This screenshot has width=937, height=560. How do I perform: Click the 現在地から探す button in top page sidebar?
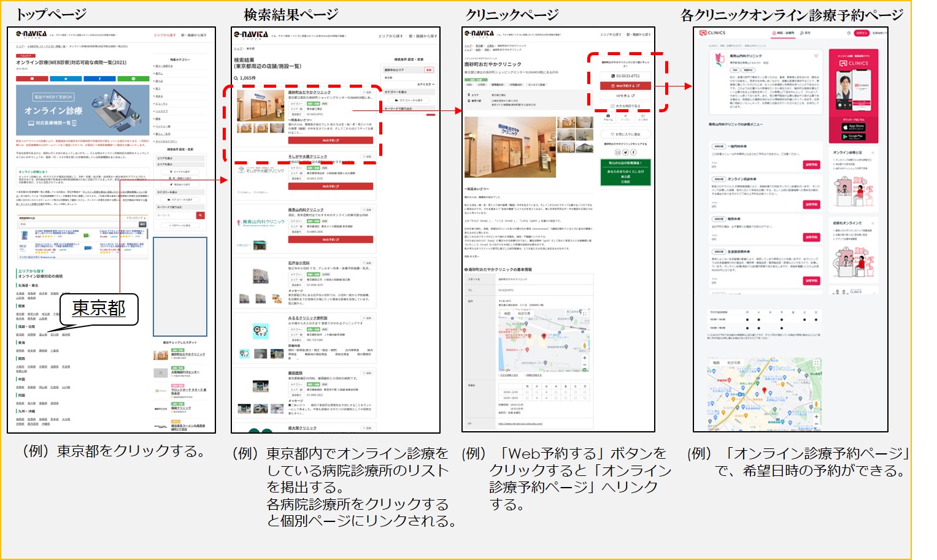180,185
